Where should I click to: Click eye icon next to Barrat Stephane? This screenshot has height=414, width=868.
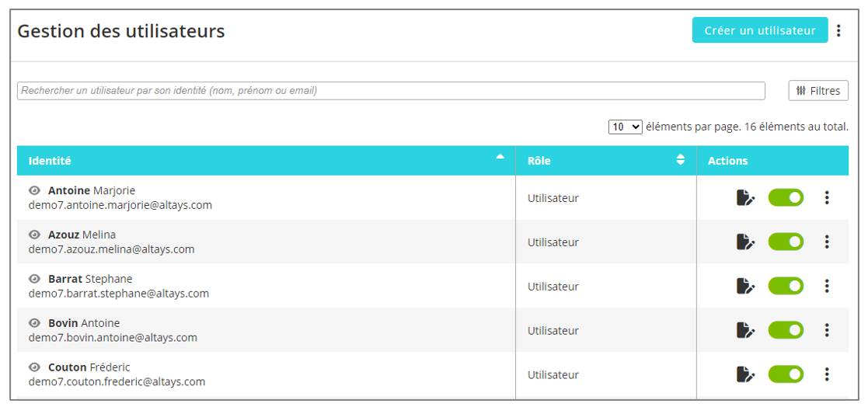pos(34,279)
